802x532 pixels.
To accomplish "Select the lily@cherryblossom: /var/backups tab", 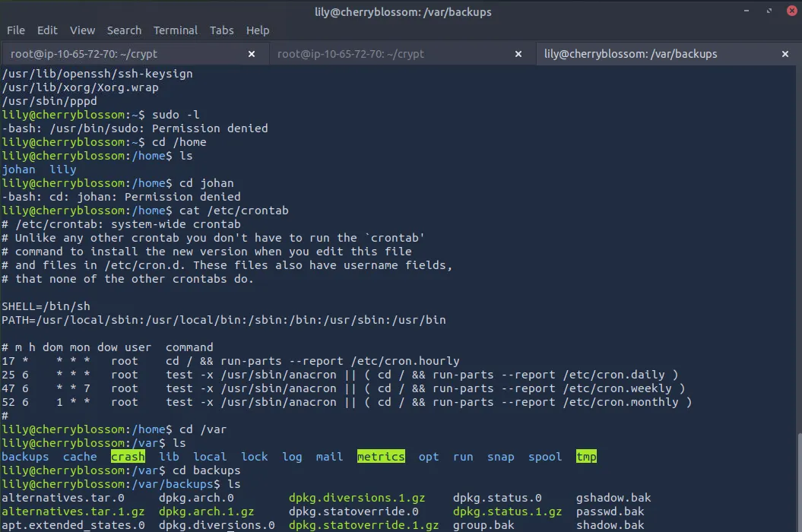I will pyautogui.click(x=630, y=54).
